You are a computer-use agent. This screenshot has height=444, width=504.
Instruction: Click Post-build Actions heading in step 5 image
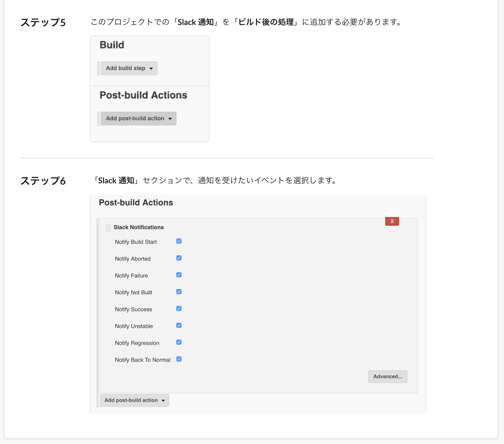(143, 95)
